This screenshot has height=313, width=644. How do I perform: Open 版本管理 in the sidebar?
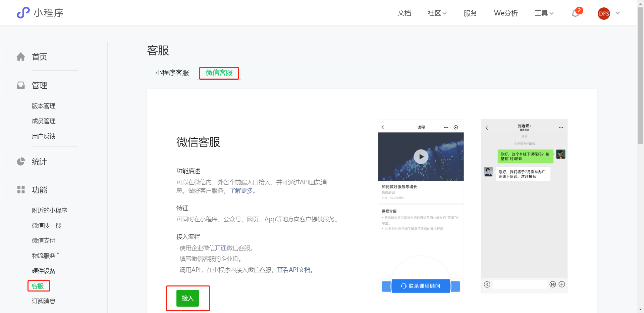44,106
